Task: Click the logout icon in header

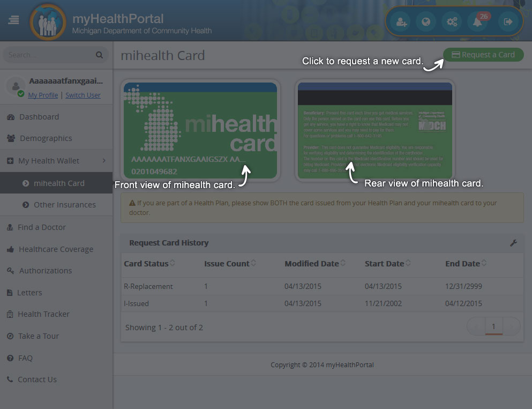Action: tap(507, 22)
